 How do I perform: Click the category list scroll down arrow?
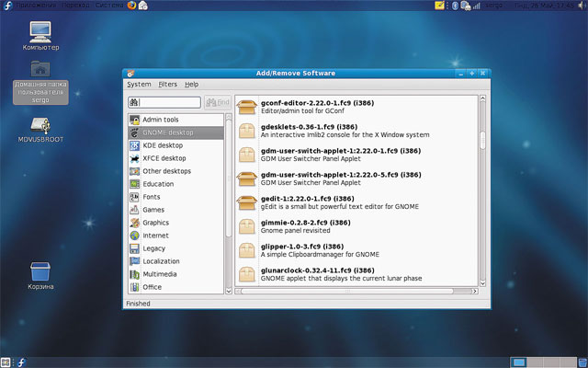coord(229,291)
